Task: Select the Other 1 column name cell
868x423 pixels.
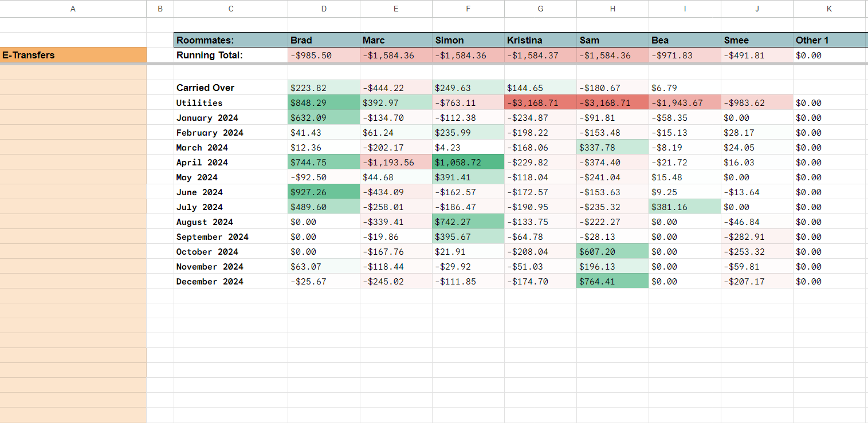Action: (x=829, y=40)
